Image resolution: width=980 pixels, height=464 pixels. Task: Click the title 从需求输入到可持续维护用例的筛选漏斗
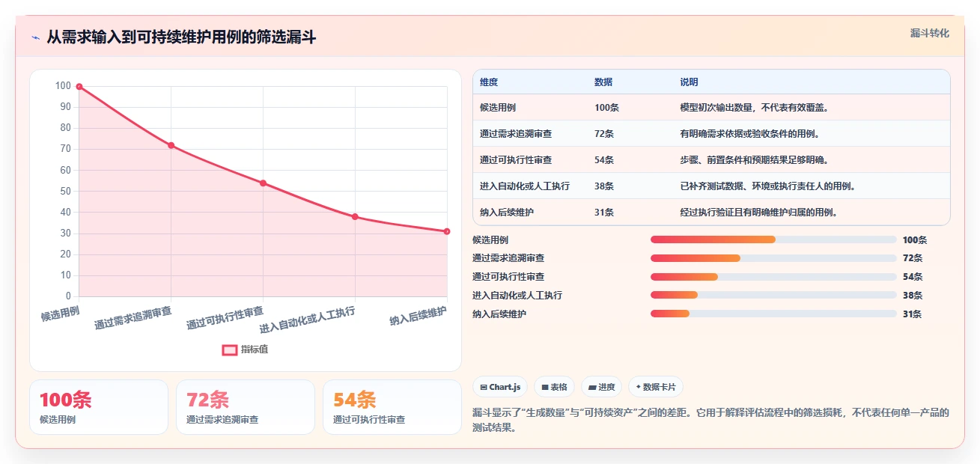coord(181,37)
